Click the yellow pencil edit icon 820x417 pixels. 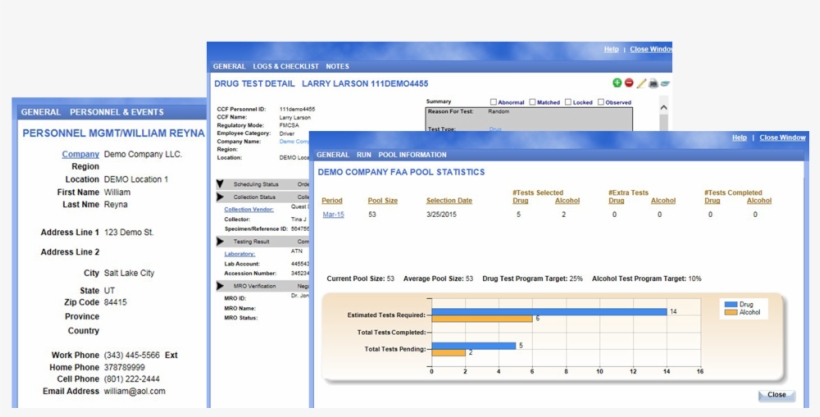[x=641, y=83]
